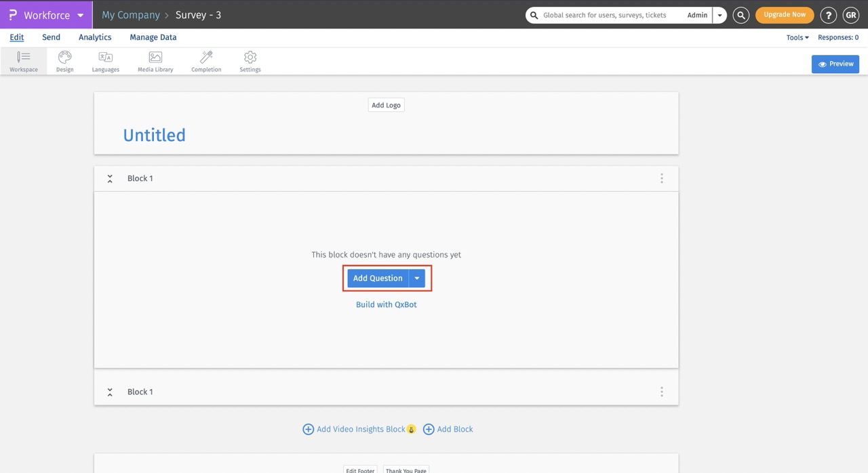
Task: Open the GR profile avatar menu
Action: (x=850, y=14)
